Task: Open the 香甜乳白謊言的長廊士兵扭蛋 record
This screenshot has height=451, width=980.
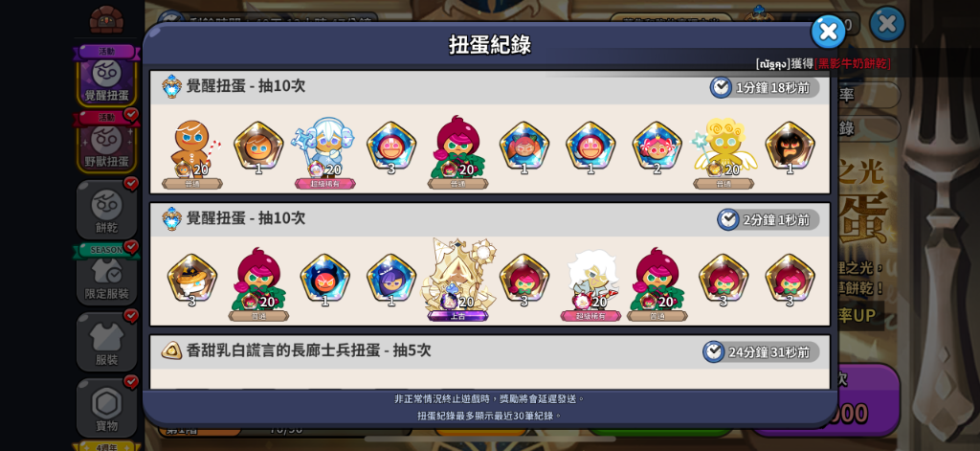Action: pyautogui.click(x=490, y=350)
